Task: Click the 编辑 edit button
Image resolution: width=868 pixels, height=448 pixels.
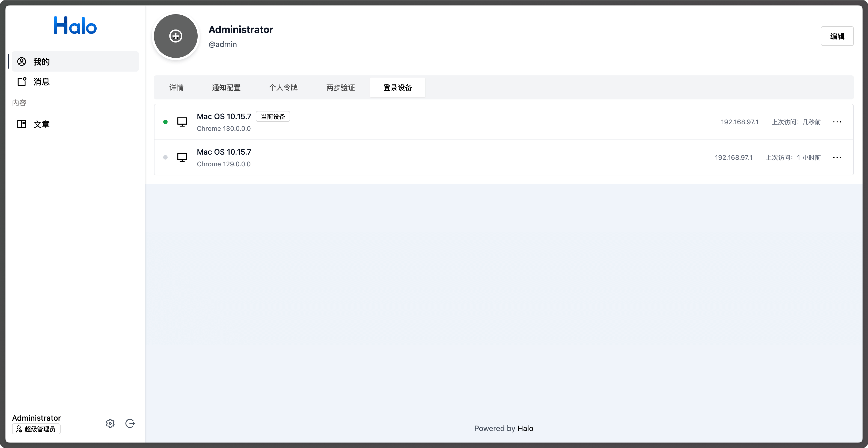Action: coord(837,36)
